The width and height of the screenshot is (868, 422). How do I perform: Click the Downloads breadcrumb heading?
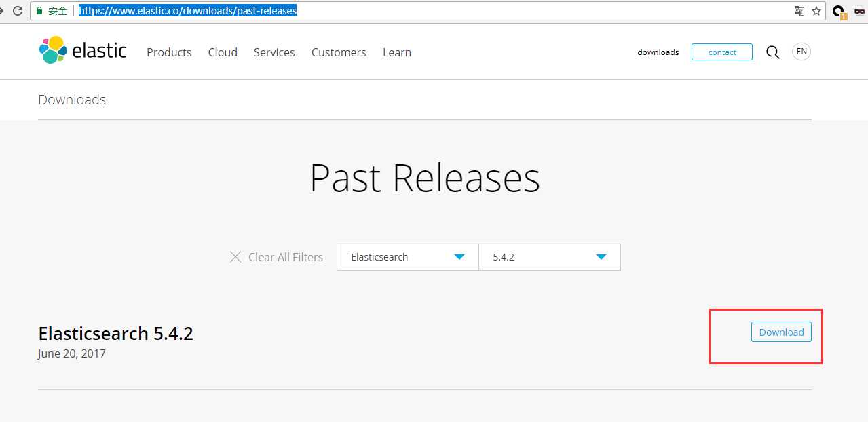[72, 100]
